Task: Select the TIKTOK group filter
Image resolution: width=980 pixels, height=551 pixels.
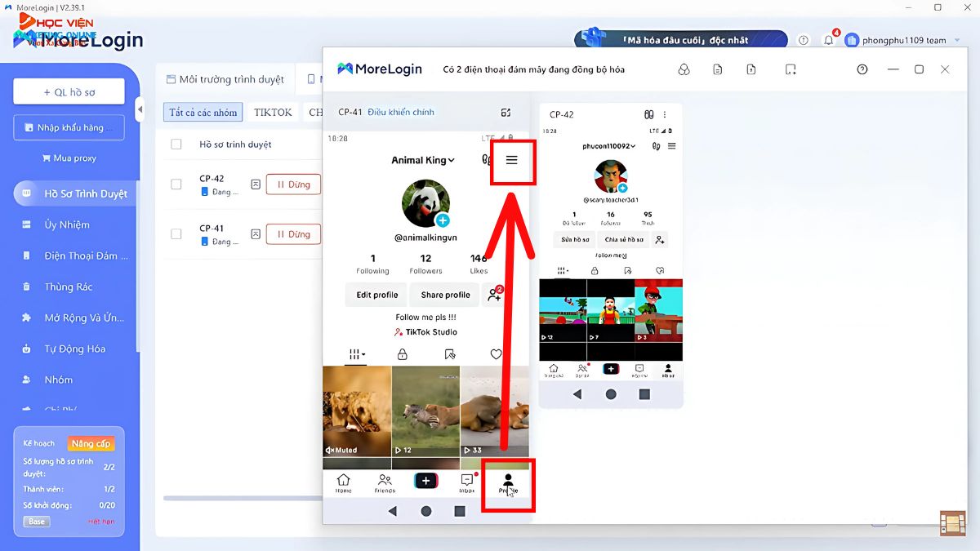Action: click(273, 113)
